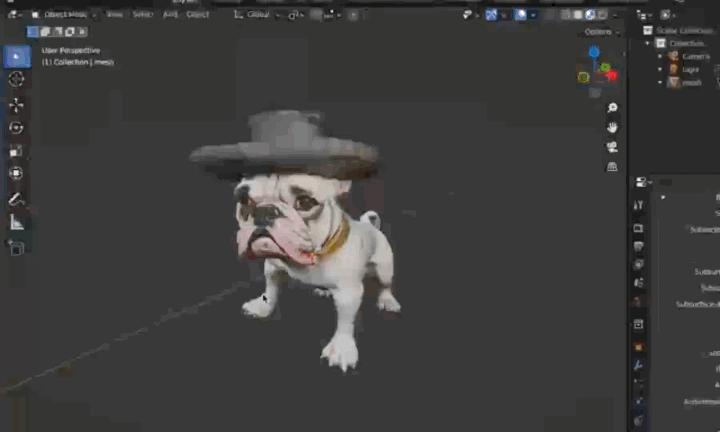Switch to material preview shading
Viewport: 720px width, 432px height.
coord(590,15)
